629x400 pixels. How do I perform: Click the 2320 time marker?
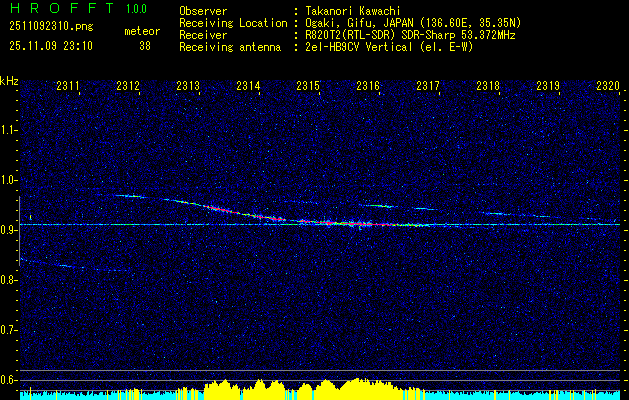pos(608,85)
